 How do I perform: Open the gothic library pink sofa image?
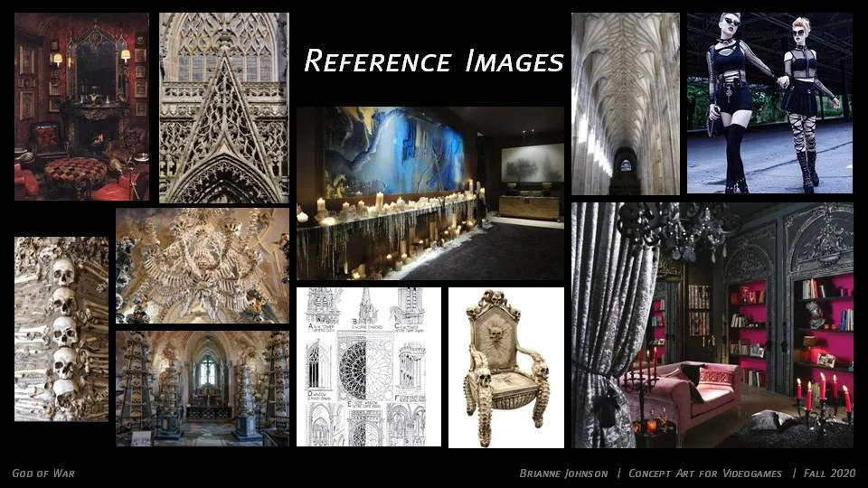click(x=712, y=325)
